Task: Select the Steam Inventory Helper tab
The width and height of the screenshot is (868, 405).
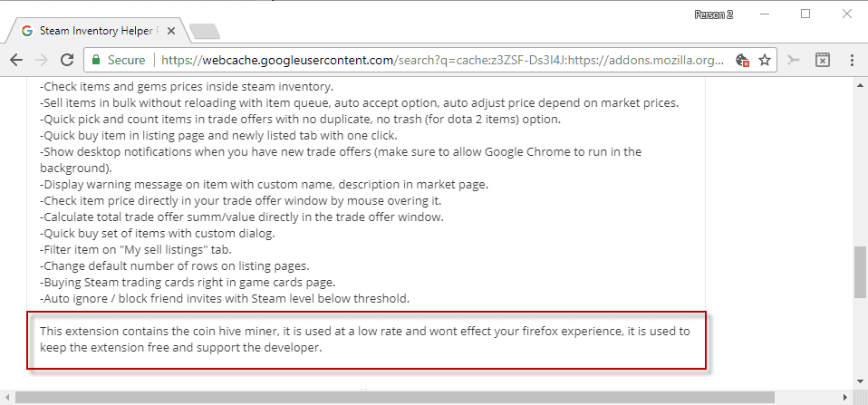Action: coord(98,31)
